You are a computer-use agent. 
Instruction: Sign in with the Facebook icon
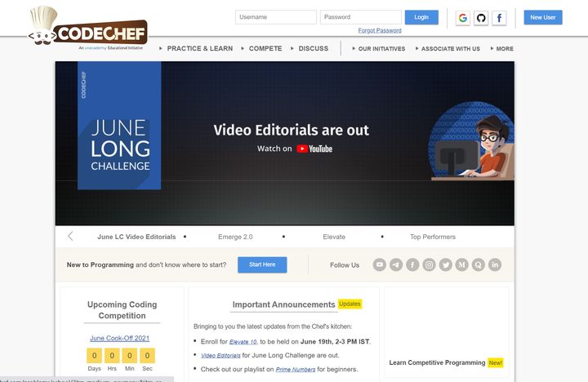click(499, 18)
